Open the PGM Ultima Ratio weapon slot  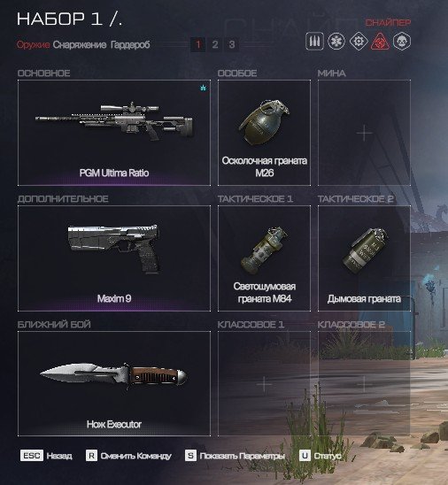pyautogui.click(x=114, y=133)
